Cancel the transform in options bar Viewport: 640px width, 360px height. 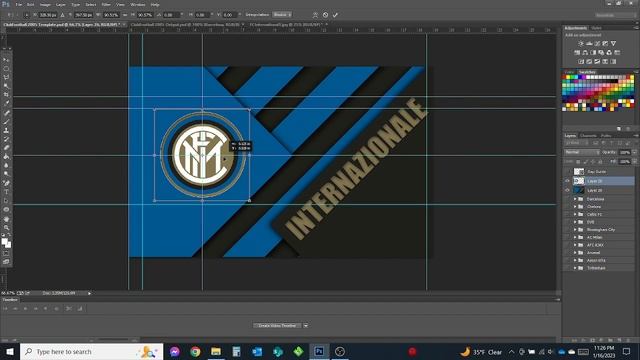pyautogui.click(x=325, y=15)
